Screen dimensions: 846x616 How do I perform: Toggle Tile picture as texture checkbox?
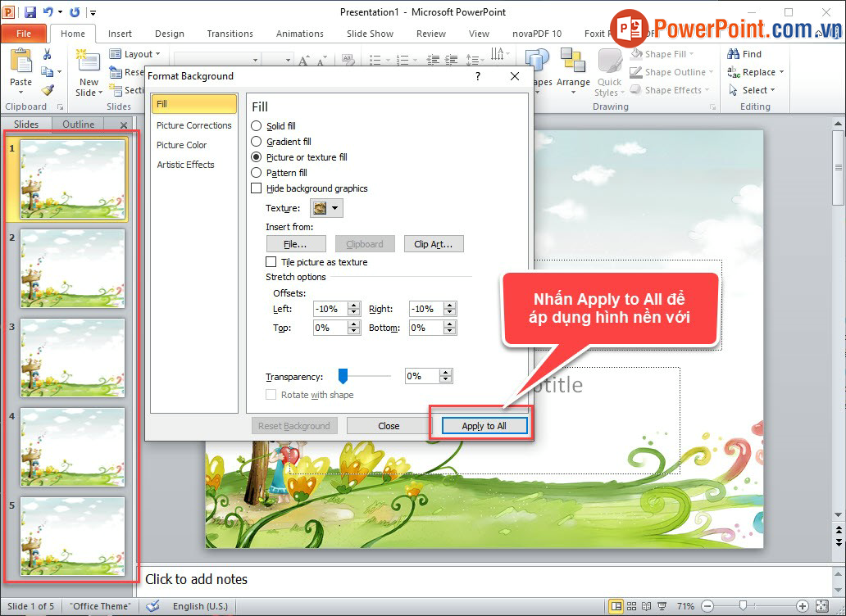[271, 262]
